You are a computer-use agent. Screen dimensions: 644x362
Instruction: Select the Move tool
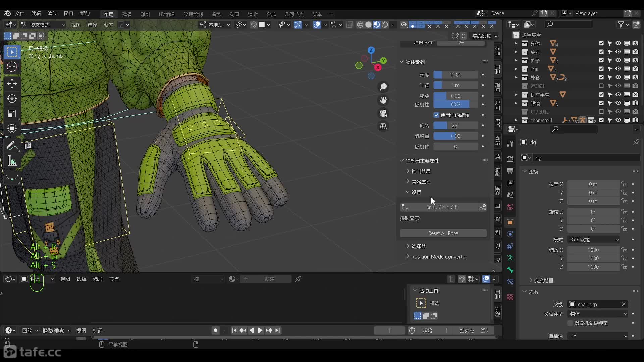12,84
